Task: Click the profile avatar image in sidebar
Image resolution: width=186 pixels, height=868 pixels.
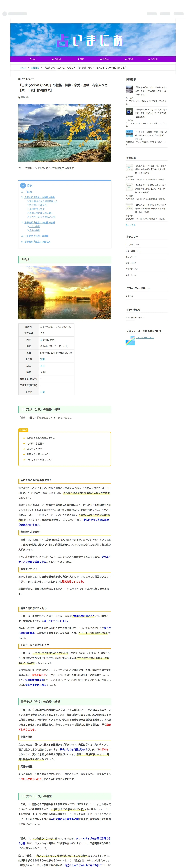Action: [x=130, y=341]
